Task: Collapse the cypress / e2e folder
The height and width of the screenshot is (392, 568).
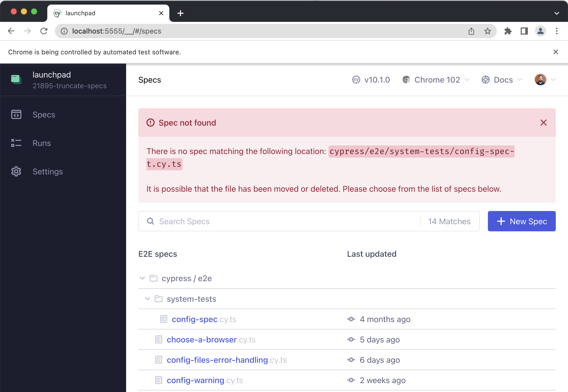Action: pos(142,278)
